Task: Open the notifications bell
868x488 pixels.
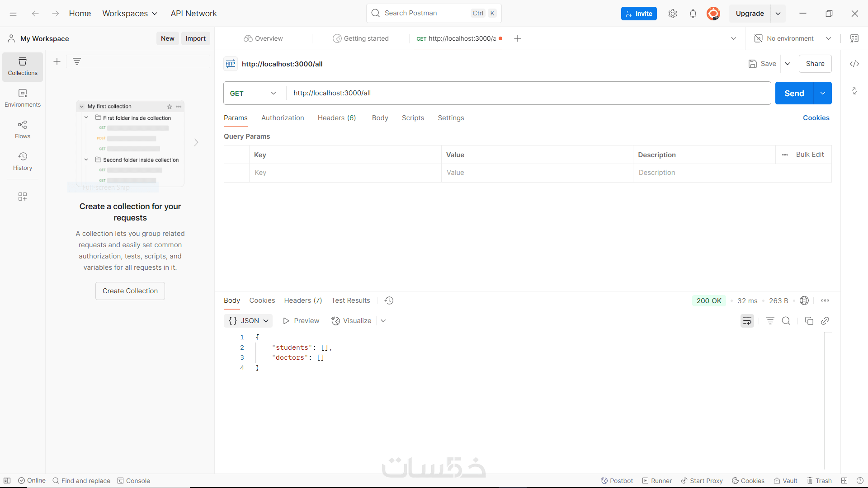Action: [693, 14]
